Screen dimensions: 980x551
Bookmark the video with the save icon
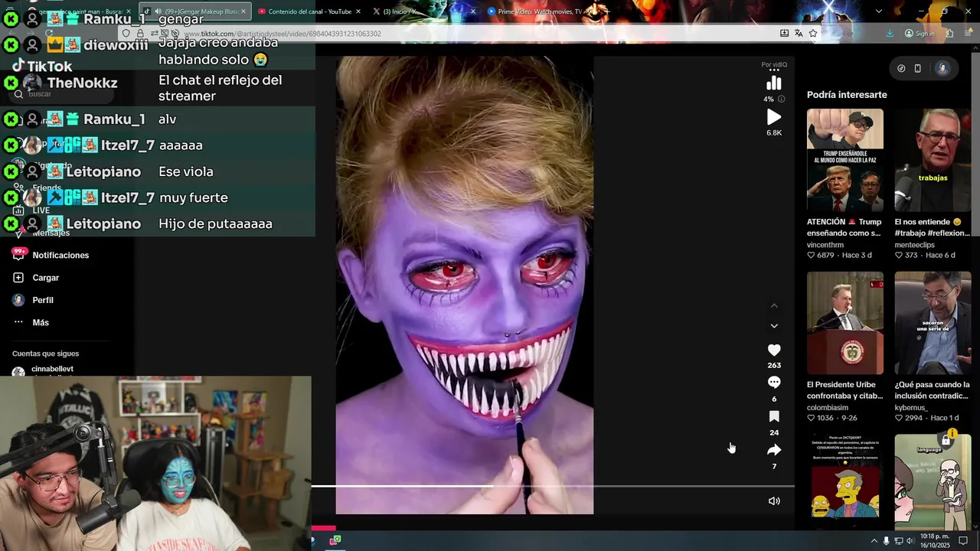point(774,416)
